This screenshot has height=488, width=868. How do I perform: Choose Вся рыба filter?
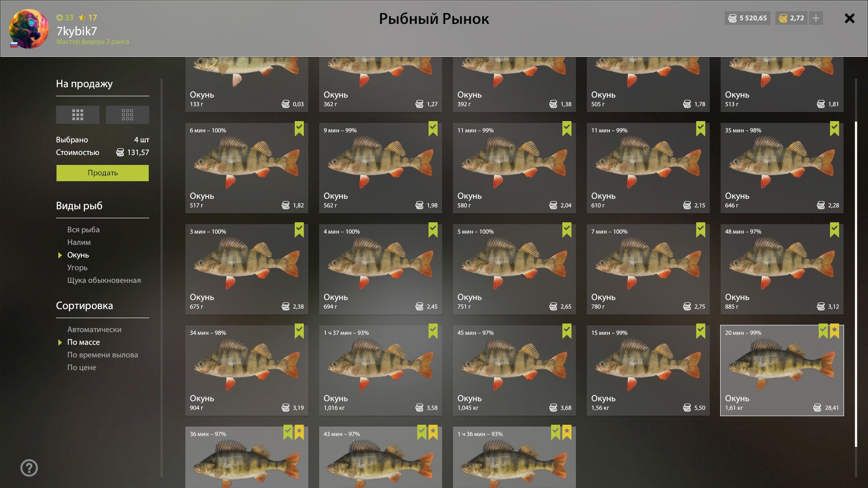pyautogui.click(x=83, y=230)
